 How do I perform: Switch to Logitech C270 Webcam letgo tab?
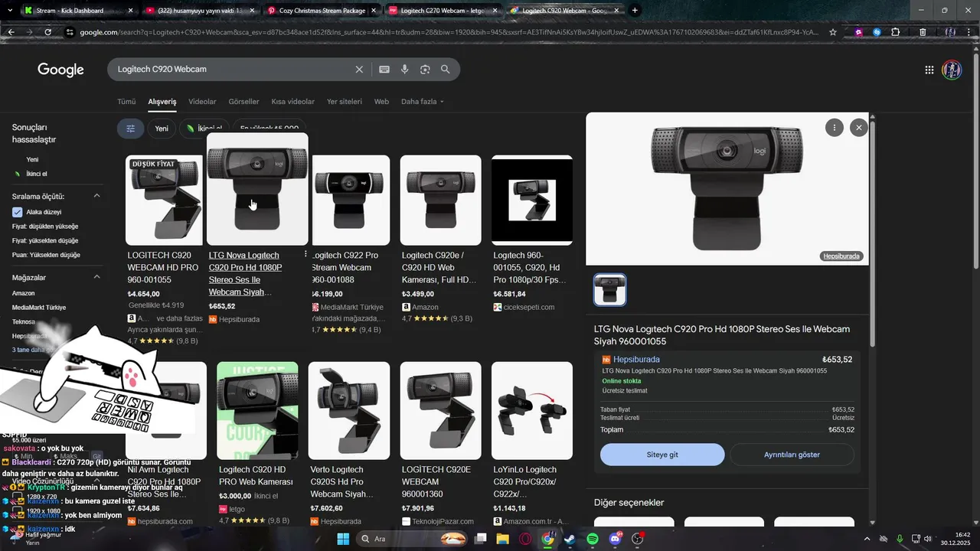click(443, 11)
